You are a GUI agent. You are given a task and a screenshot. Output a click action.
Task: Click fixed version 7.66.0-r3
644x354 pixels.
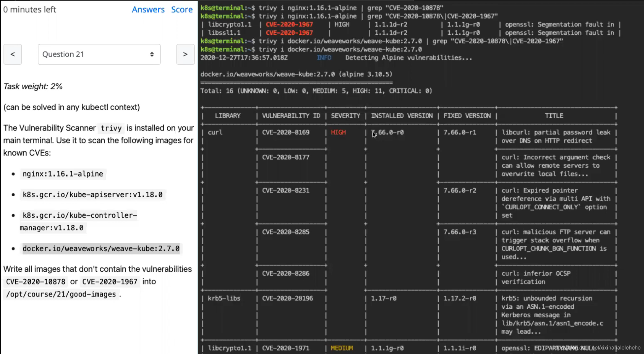coord(460,232)
